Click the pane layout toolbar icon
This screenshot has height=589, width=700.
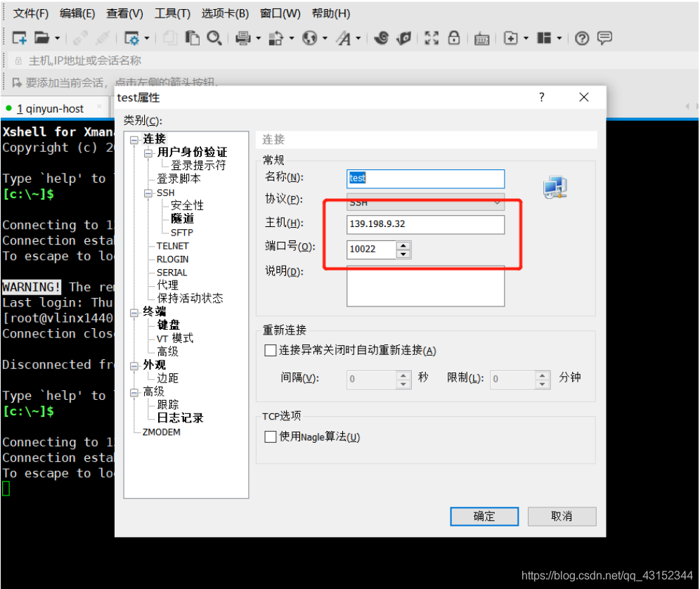[544, 39]
